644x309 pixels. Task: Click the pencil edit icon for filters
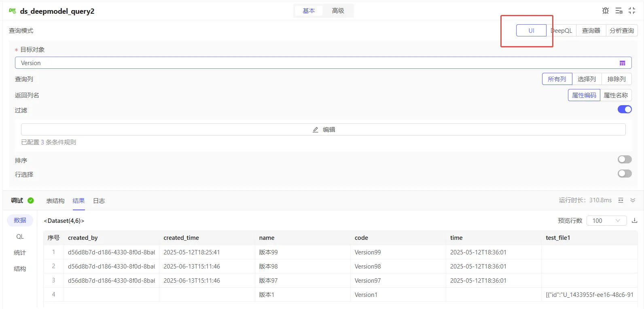pyautogui.click(x=316, y=130)
